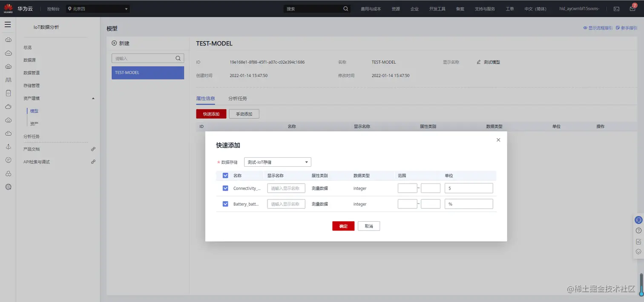Image resolution: width=644 pixels, height=302 pixels.
Task: Toggle the select-all checkbox in 名称 header
Action: (x=225, y=175)
